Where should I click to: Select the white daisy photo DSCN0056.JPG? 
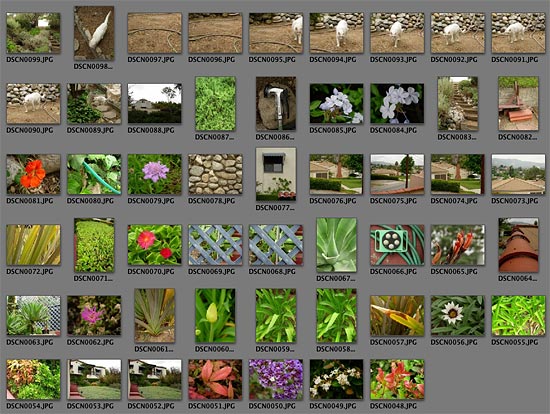458,315
